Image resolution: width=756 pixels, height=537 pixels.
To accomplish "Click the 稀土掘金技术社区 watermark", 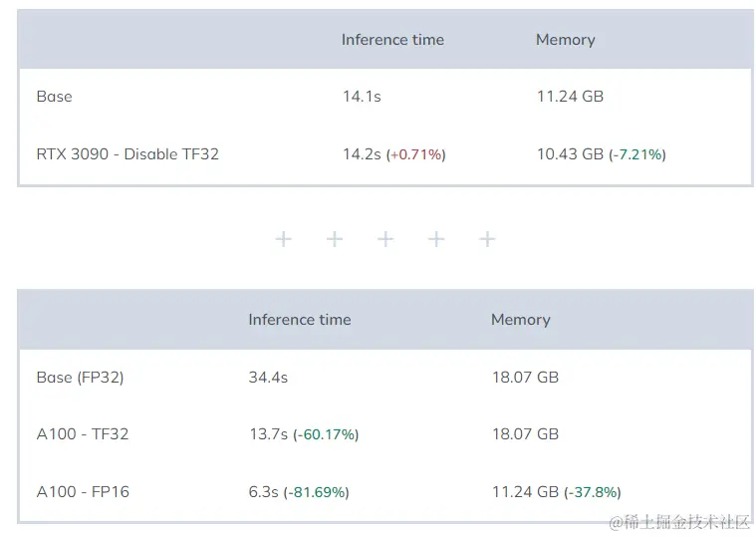I will [x=679, y=523].
